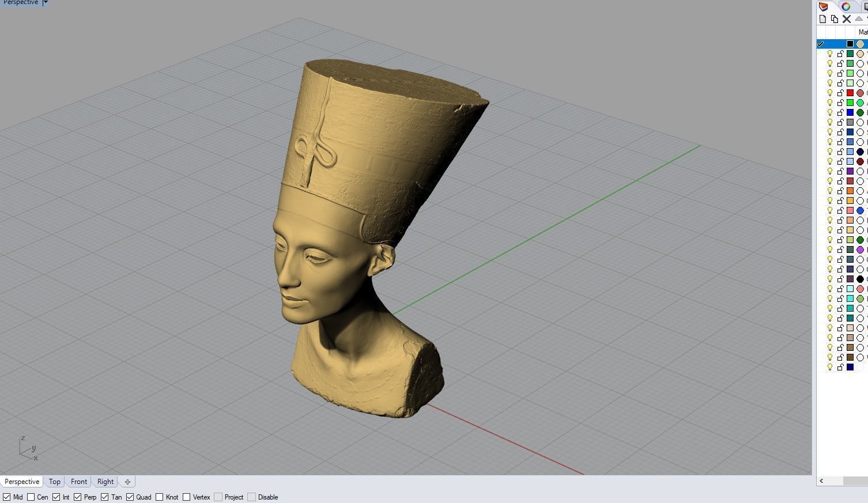Check the Disable osnap checkbox
868x503 pixels.
tap(251, 497)
